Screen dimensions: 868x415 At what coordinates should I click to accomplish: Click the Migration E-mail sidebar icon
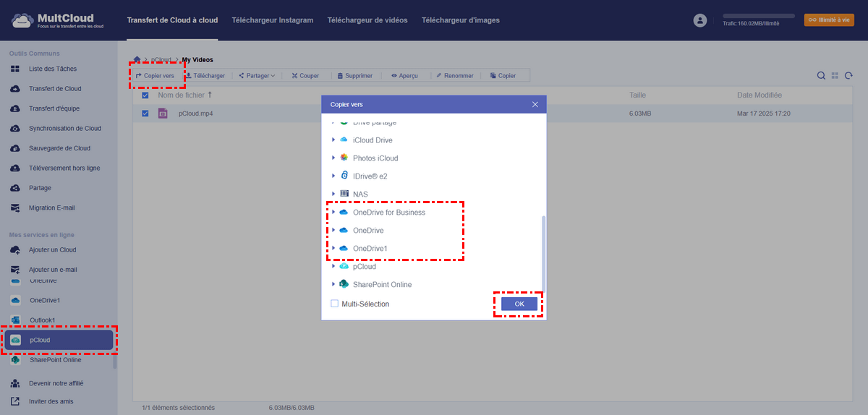[x=15, y=208]
